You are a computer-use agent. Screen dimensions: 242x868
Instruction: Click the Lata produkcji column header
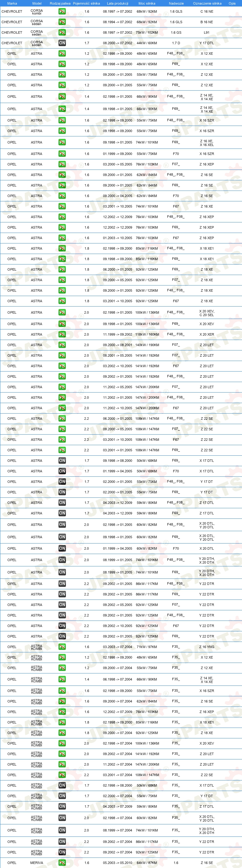[x=118, y=3]
